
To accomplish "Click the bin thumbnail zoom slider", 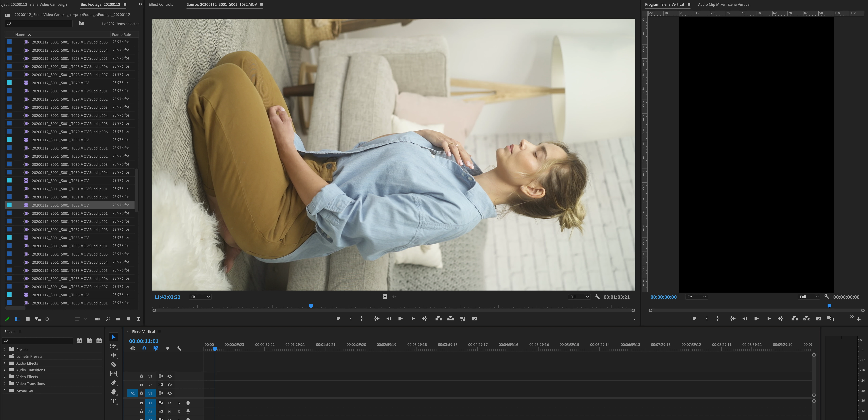I will 47,319.
